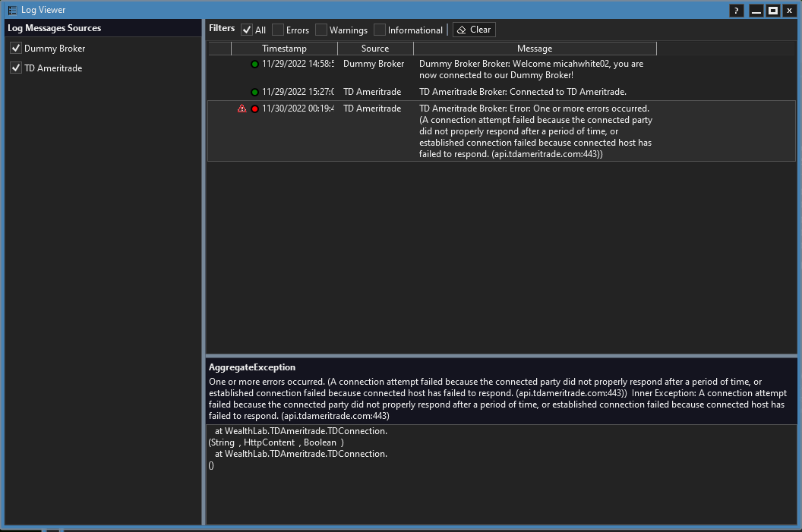
Task: Click green status dot on TD Ameritrade connected entry
Action: pos(254,92)
